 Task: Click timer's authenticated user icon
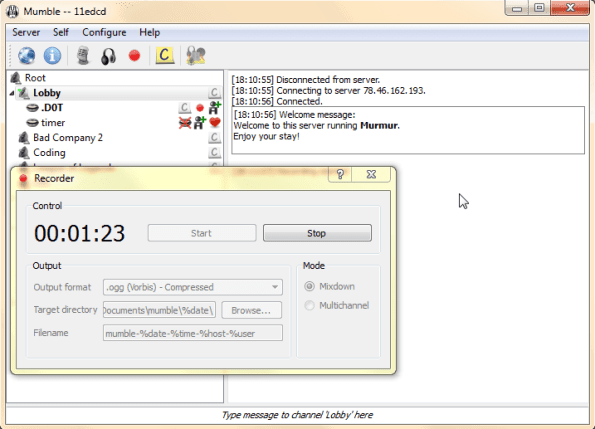(200, 123)
